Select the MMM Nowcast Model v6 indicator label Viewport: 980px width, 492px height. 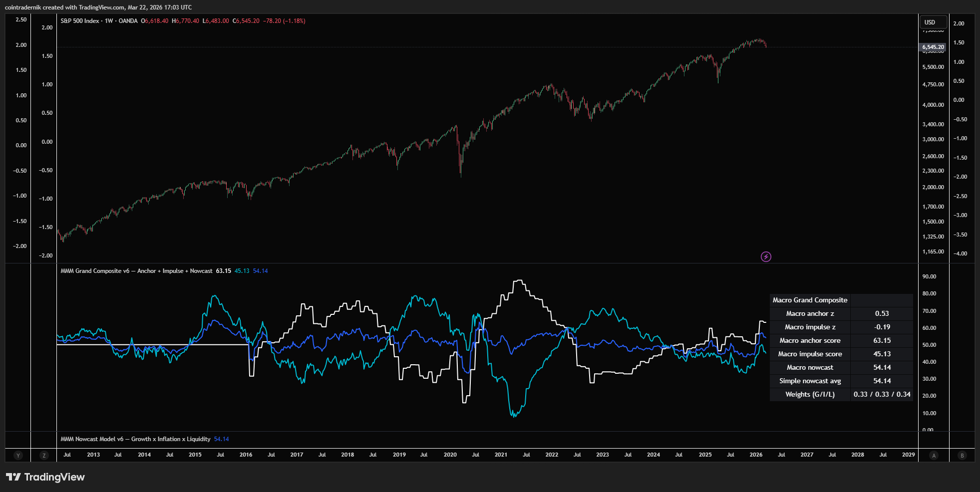pyautogui.click(x=135, y=439)
